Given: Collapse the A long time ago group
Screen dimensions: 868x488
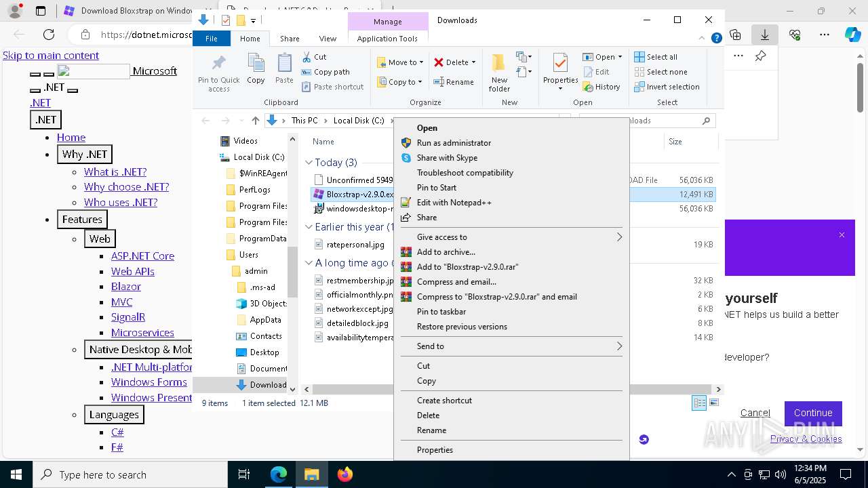Looking at the screenshot, I should click(309, 262).
